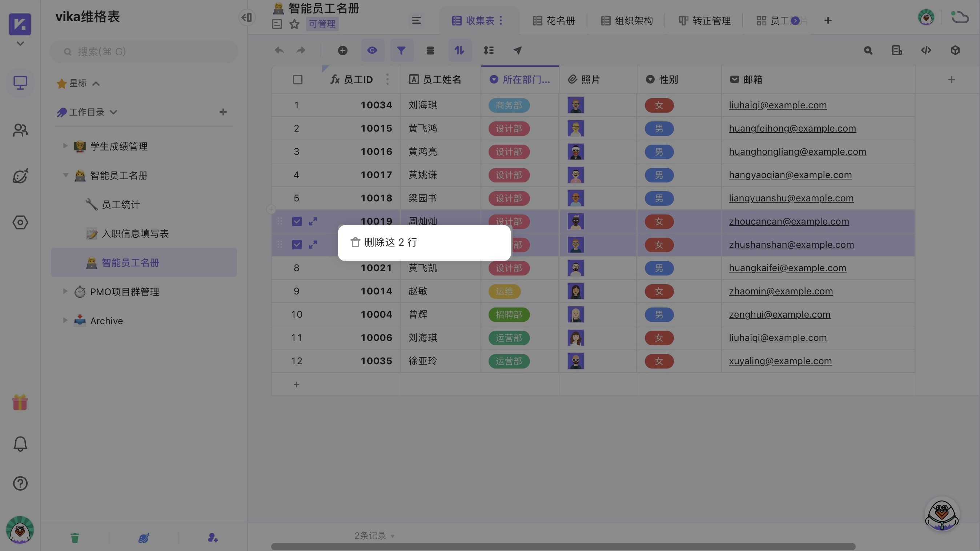Collapse the 星标 section
980x551 pixels.
[96, 83]
